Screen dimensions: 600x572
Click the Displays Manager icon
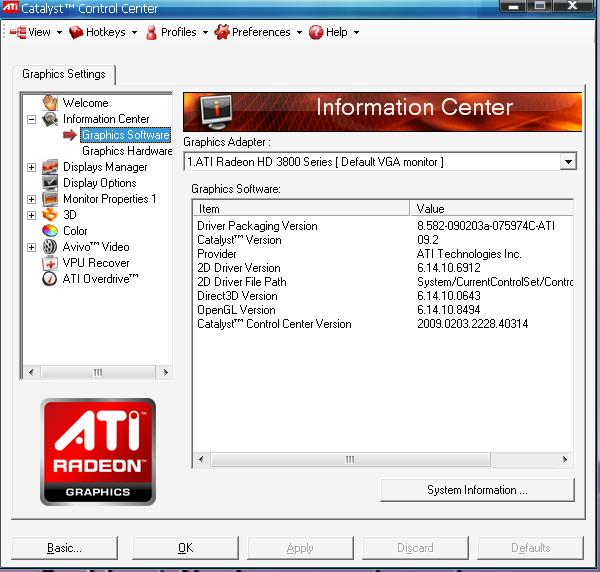click(x=50, y=167)
